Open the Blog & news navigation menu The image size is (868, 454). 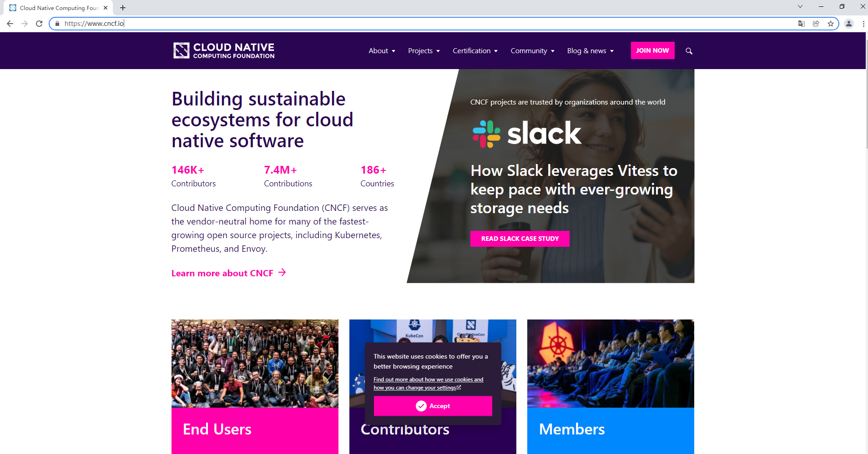click(x=590, y=51)
